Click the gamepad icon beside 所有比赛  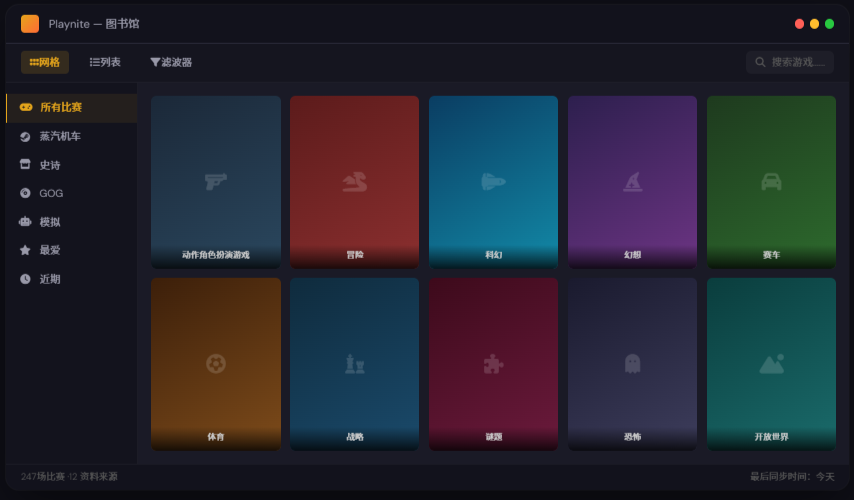[26, 107]
